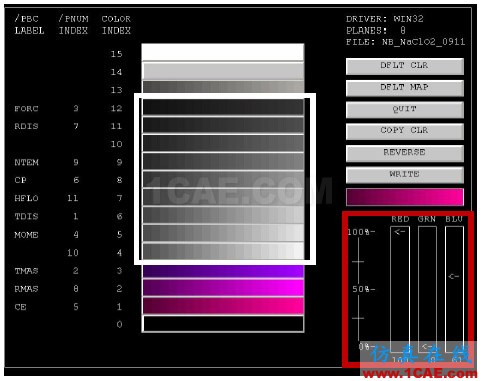Click the TMAS label
This screenshot has height=381, width=482.
26,271
